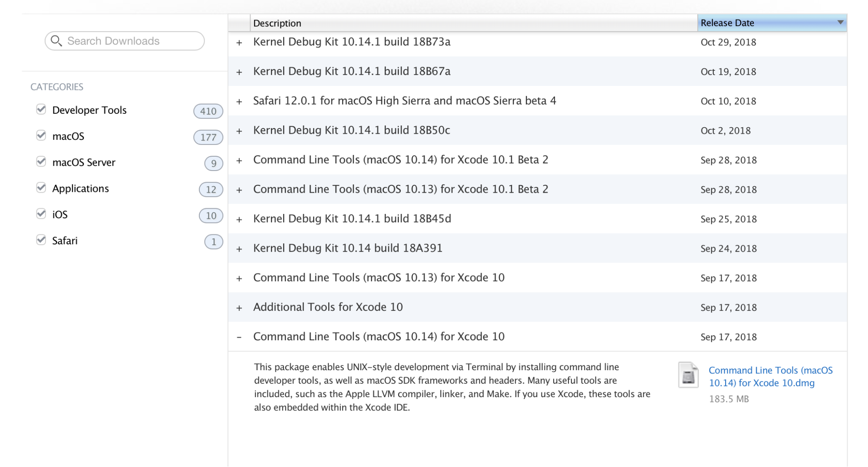The image size is (868, 467).
Task: Click the Search Downloads field
Action: click(x=125, y=41)
